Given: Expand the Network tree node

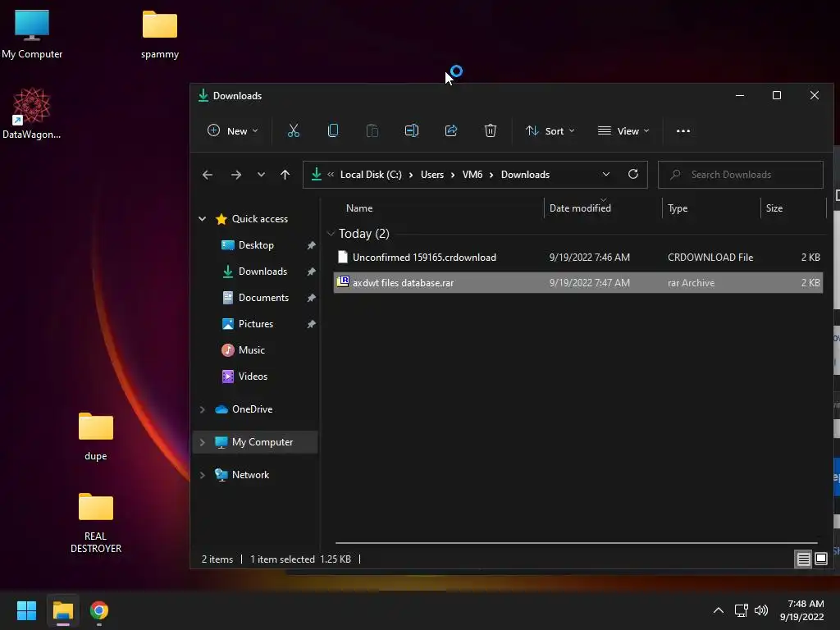Looking at the screenshot, I should point(202,475).
